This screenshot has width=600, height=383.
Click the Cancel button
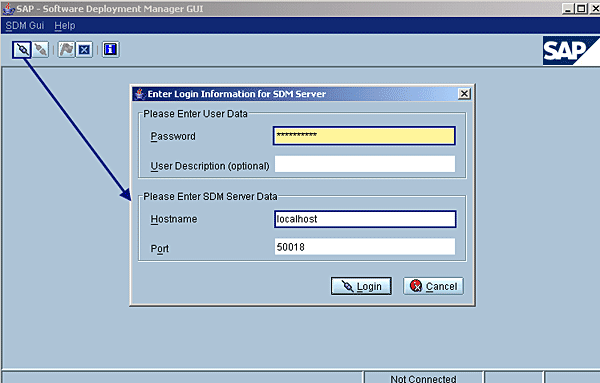433,286
